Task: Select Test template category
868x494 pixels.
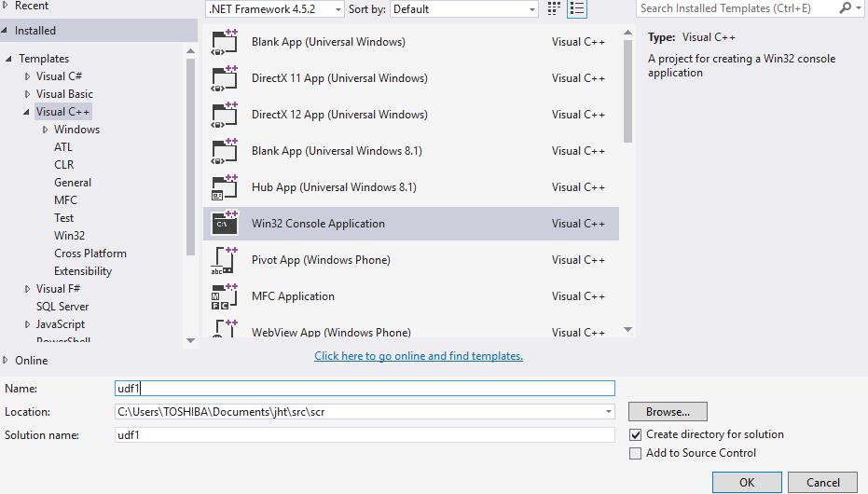Action: (63, 218)
